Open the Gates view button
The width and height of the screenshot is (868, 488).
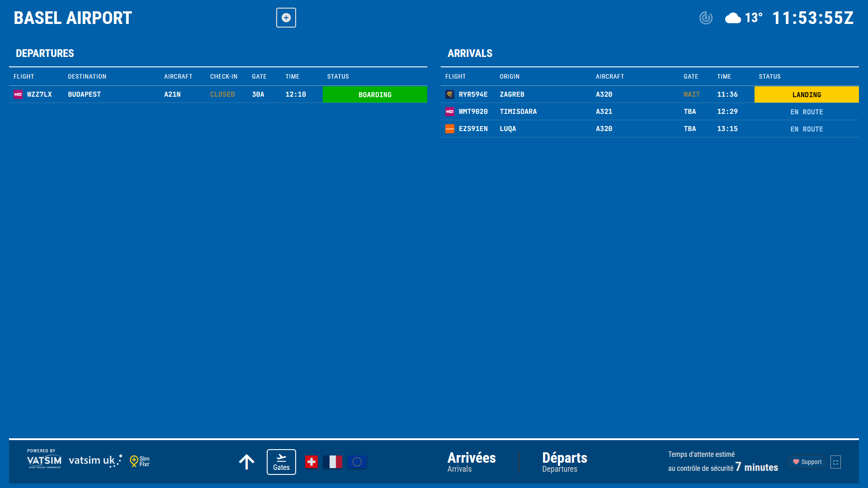pyautogui.click(x=281, y=462)
